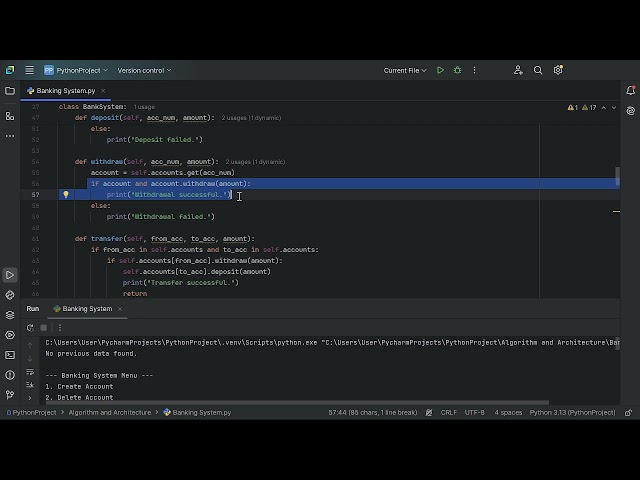Screen dimensions: 640x480
Task: Open the AI Assistant spiral icon
Action: tap(631, 111)
